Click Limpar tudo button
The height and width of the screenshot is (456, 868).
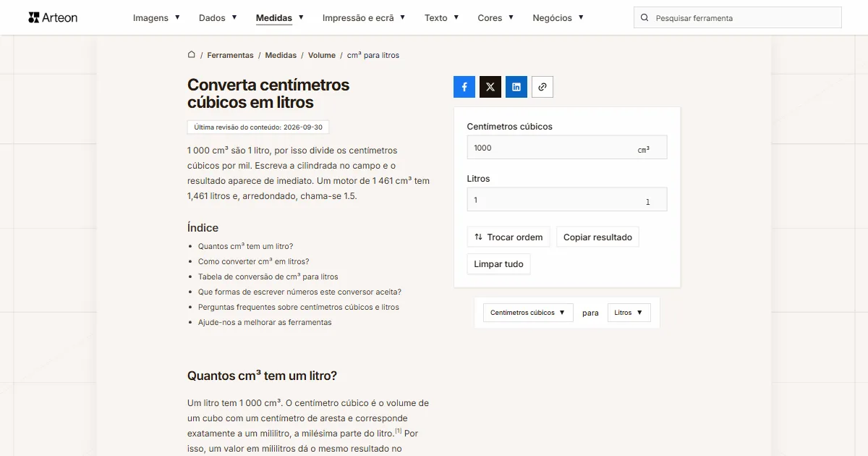(499, 264)
